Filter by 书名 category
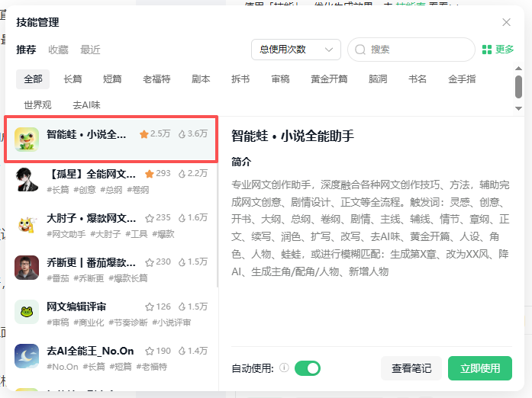The width and height of the screenshot is (532, 398). (x=418, y=79)
